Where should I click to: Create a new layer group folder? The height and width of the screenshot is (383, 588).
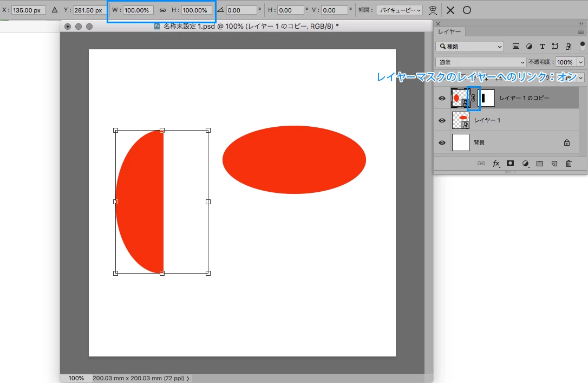click(x=540, y=164)
